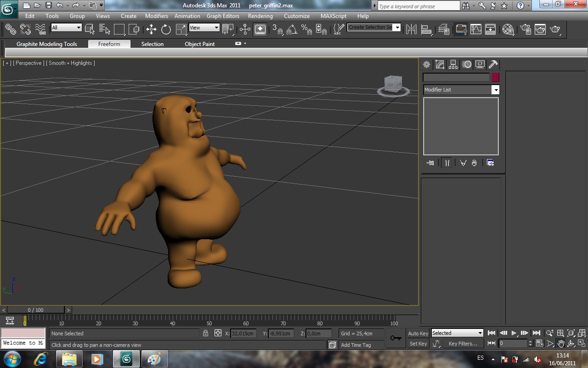
Task: Choose the Unlink Selection tool
Action: tap(25, 29)
